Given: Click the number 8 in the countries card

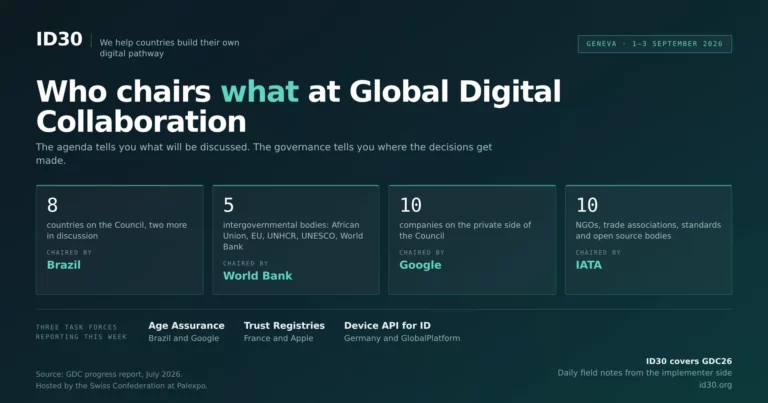Looking at the screenshot, I should coord(52,205).
